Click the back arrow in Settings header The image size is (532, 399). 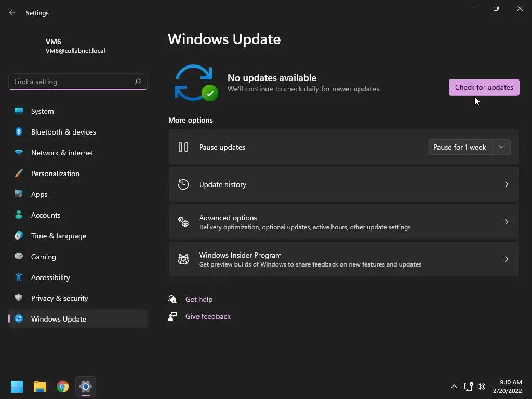pos(12,12)
